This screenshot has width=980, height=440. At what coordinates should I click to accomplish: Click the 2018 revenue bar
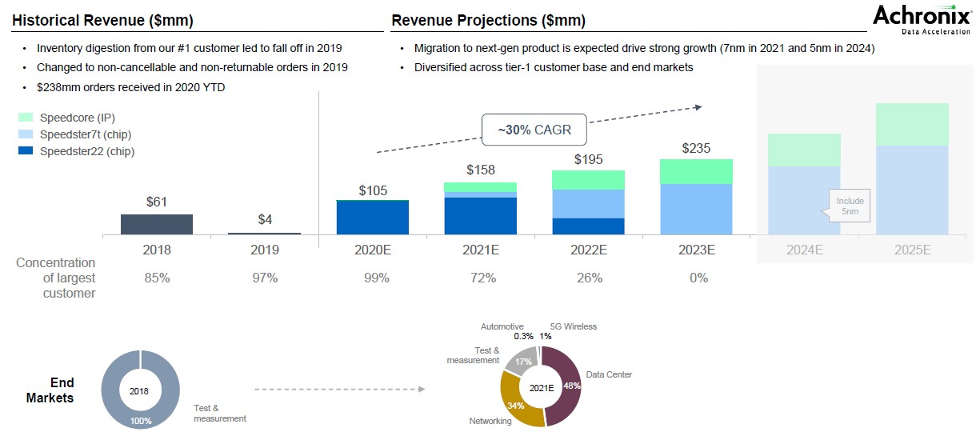coord(157,224)
